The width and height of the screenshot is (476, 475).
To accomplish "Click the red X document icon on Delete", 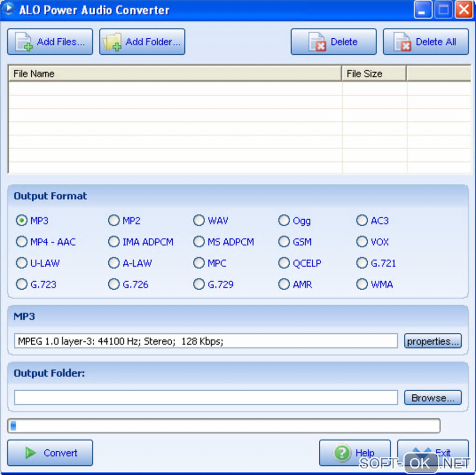I will tap(317, 42).
